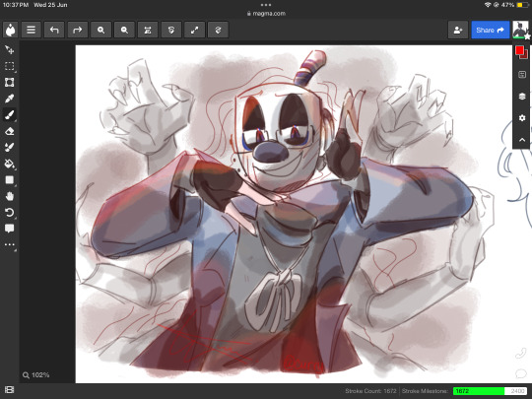
Task: Open the window-shaped icon below the swatches
Action: 522,75
